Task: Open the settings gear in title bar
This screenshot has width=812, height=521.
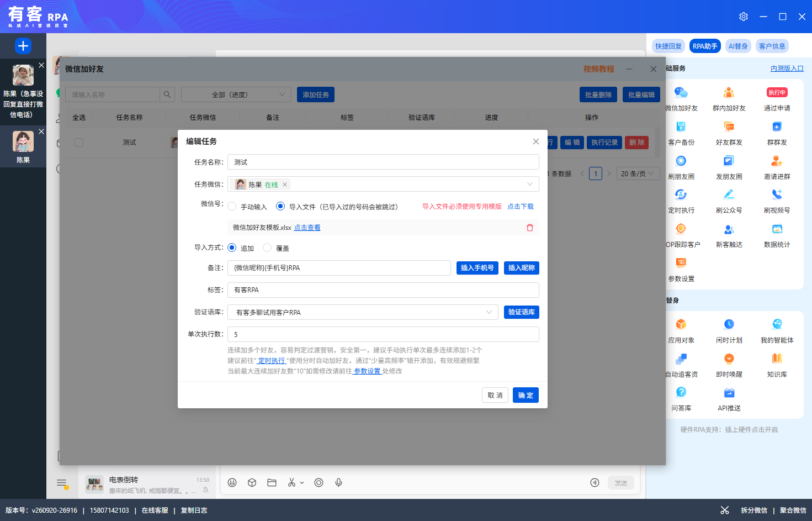Action: pos(744,17)
